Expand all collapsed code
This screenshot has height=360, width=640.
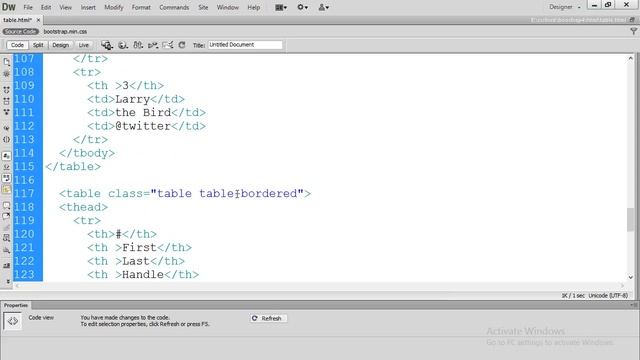[x=7, y=112]
